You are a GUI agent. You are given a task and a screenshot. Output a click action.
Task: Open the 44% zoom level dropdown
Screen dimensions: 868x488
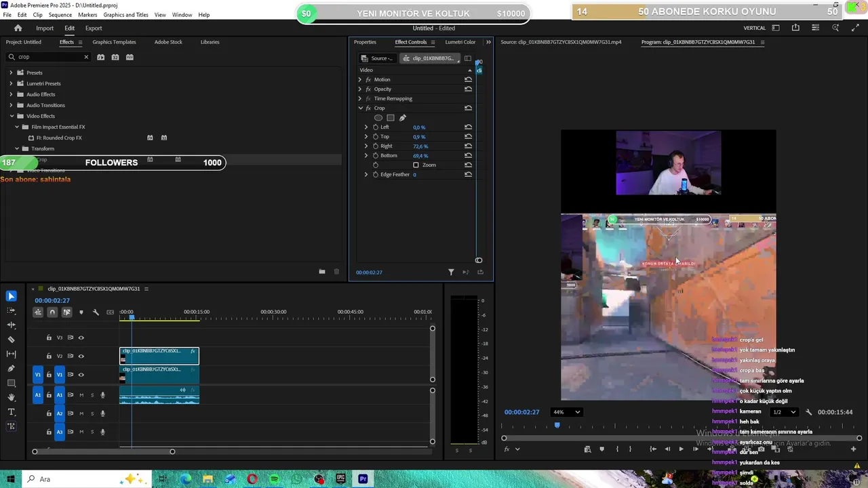point(568,412)
